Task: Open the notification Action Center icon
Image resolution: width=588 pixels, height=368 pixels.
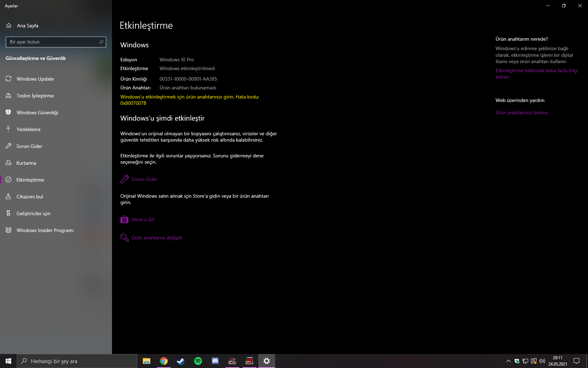Action: click(x=576, y=361)
